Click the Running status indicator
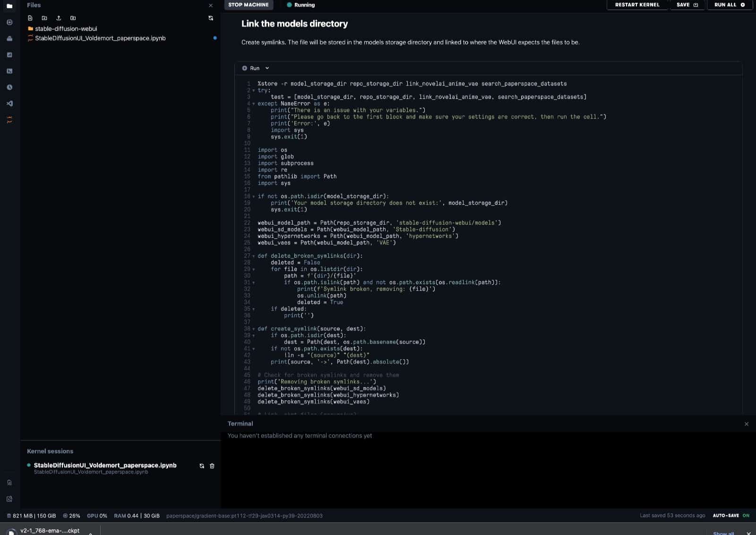 pyautogui.click(x=301, y=5)
